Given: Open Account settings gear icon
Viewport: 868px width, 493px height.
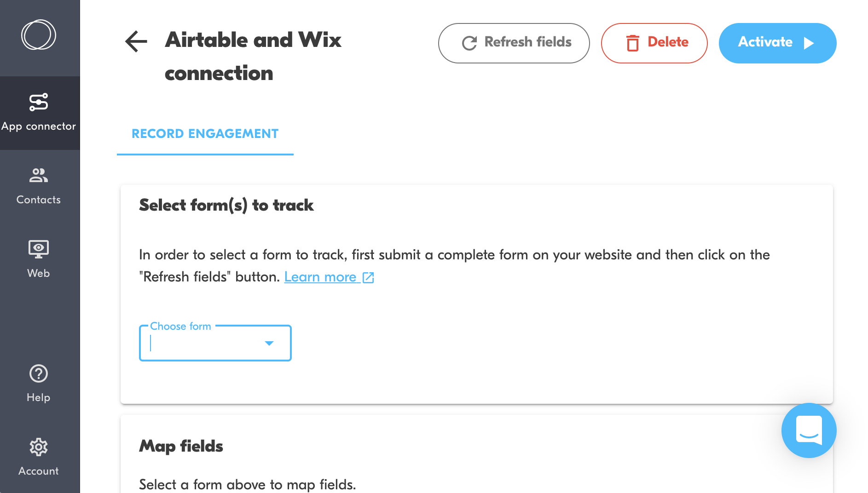Looking at the screenshot, I should click(x=39, y=447).
